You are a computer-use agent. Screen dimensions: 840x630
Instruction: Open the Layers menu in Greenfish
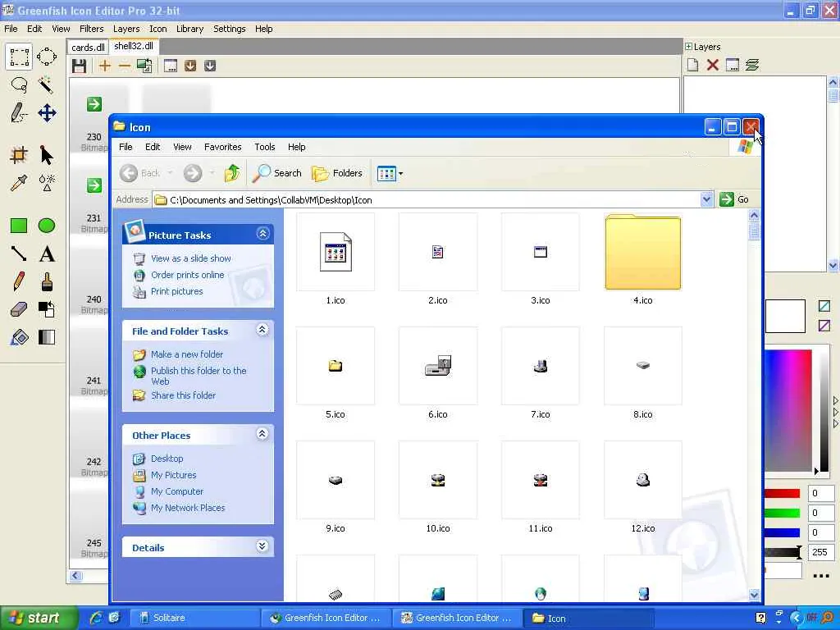(126, 29)
